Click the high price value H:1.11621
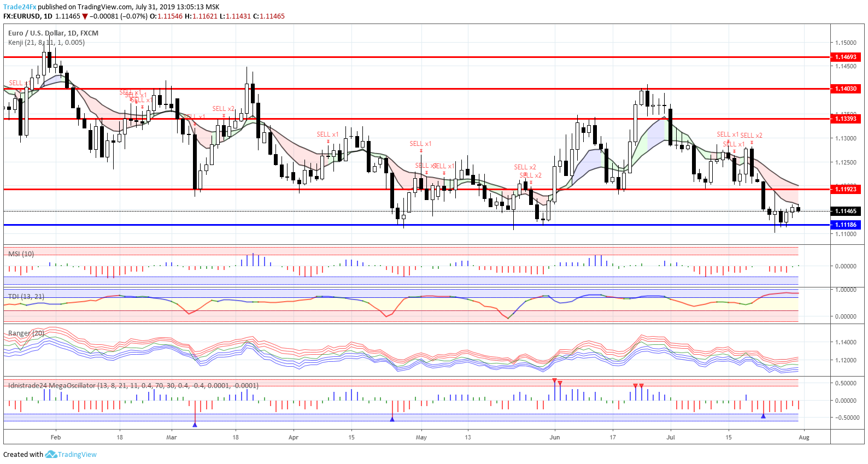 click(x=201, y=16)
